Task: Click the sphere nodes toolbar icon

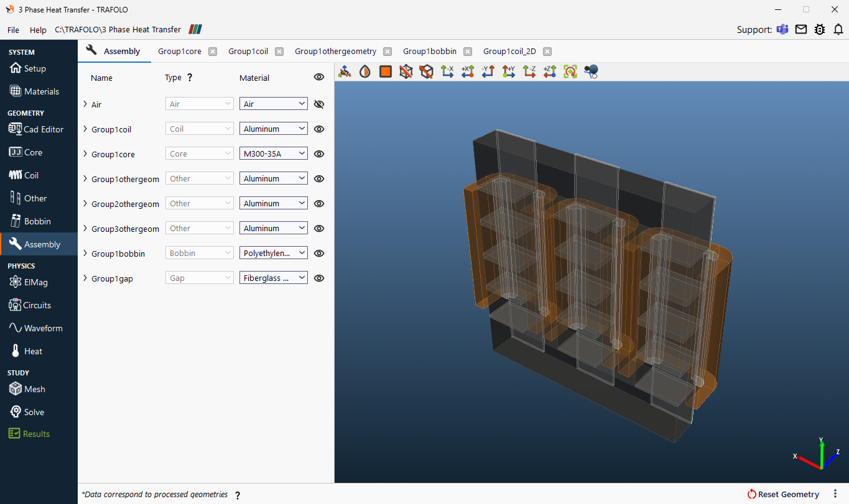Action: click(x=591, y=71)
